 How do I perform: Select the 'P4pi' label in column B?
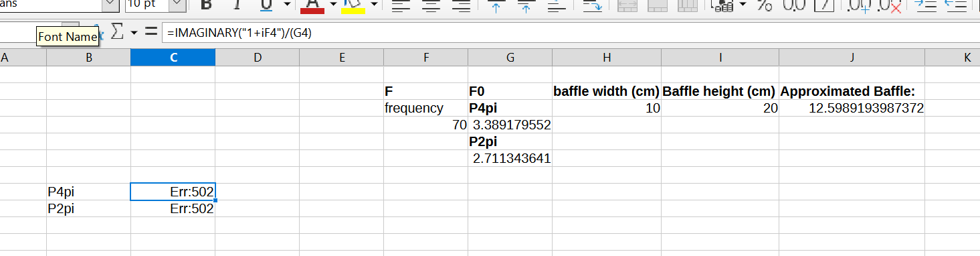[88, 192]
